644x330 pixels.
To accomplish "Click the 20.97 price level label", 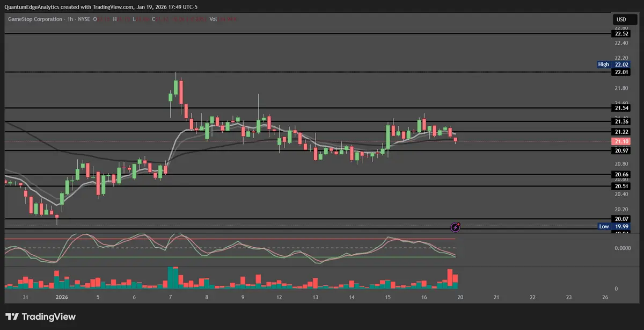I will click(621, 151).
